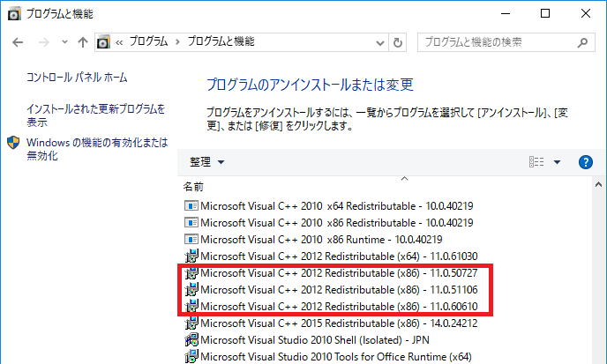Screen dimensions: 607x364
Task: Go up one level with the Up arrow
Action: (x=82, y=42)
